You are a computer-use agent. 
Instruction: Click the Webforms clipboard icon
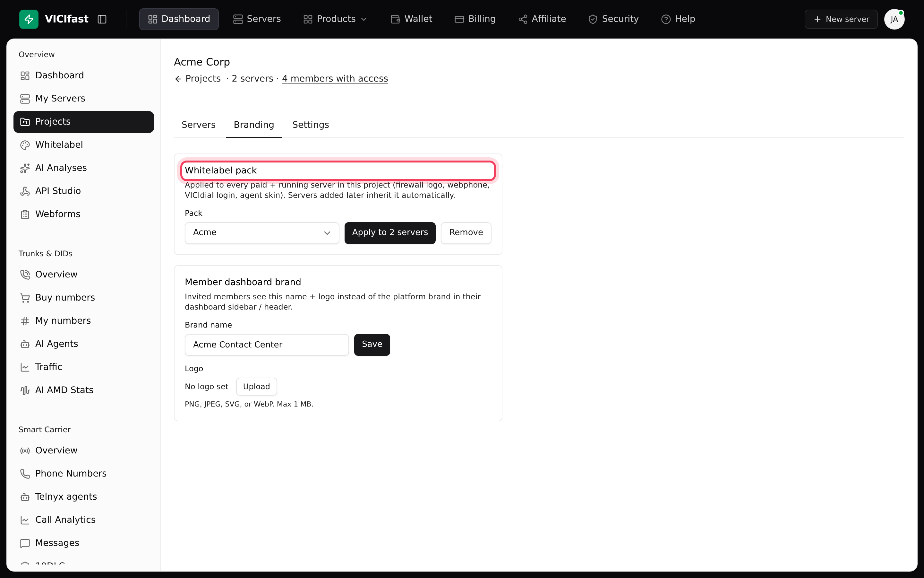[x=25, y=215]
